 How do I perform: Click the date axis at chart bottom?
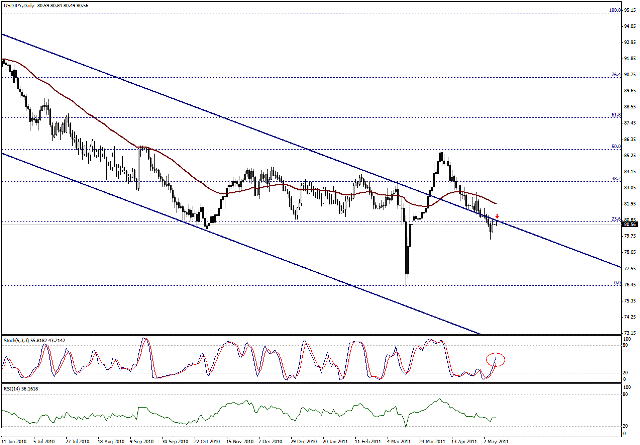300,439
